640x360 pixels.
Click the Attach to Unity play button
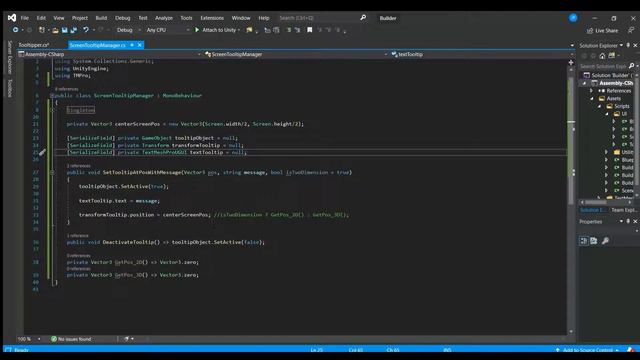(215, 30)
